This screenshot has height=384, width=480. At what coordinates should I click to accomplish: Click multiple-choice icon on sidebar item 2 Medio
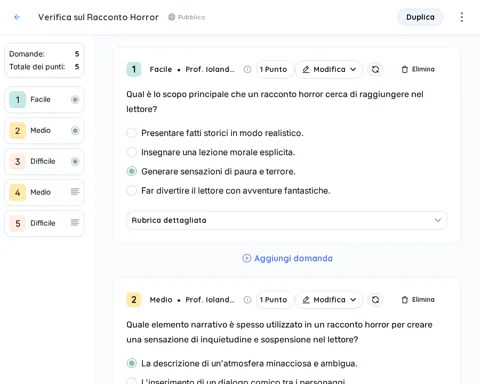tap(75, 130)
